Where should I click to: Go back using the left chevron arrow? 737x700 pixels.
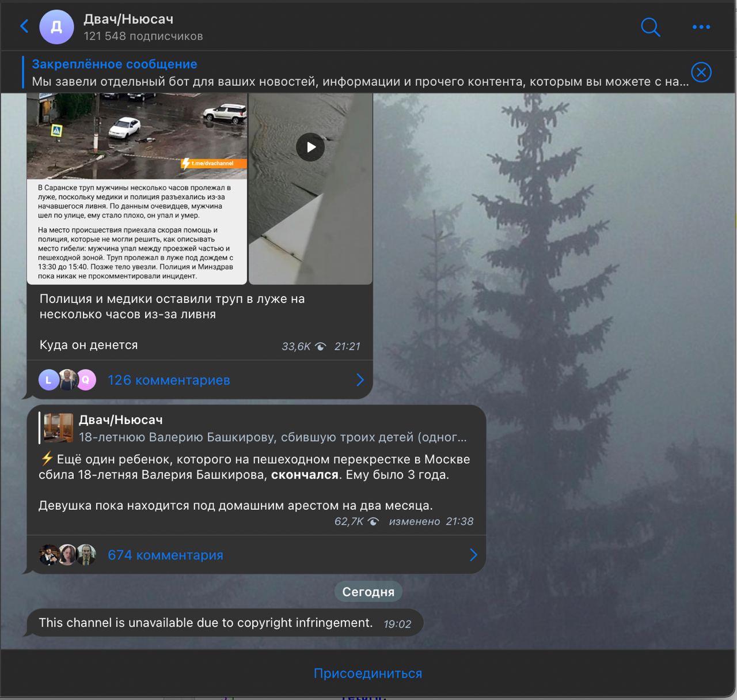click(24, 26)
